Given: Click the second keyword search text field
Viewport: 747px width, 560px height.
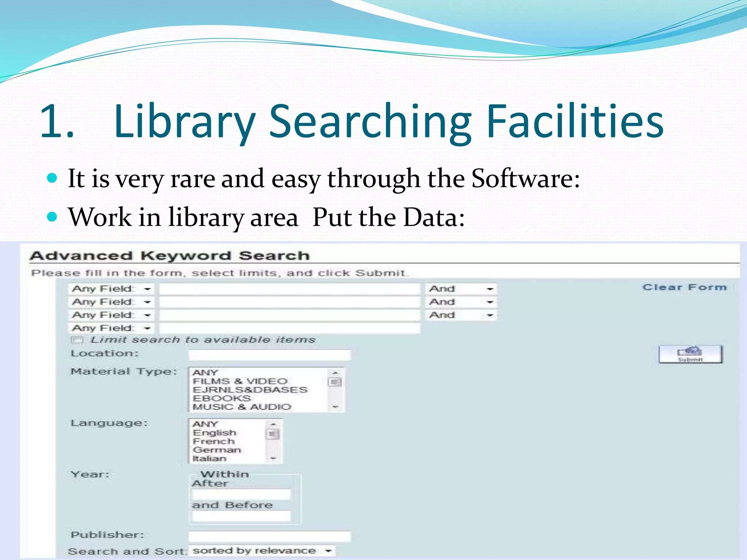Looking at the screenshot, I should [290, 302].
